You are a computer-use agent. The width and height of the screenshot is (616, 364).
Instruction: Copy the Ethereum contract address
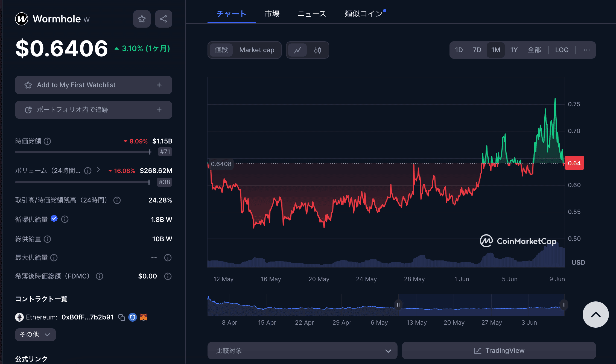click(122, 317)
